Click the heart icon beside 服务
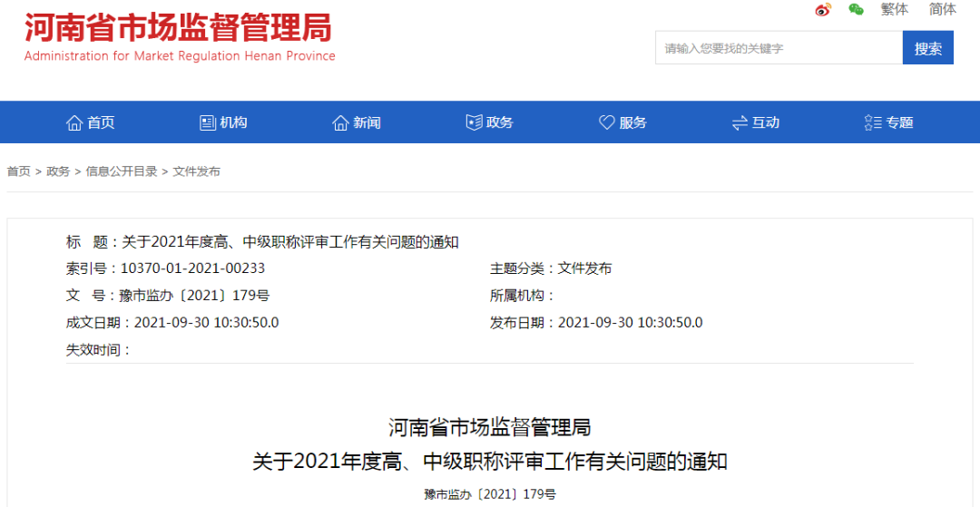Screen dimensions: 980x507 (606, 122)
